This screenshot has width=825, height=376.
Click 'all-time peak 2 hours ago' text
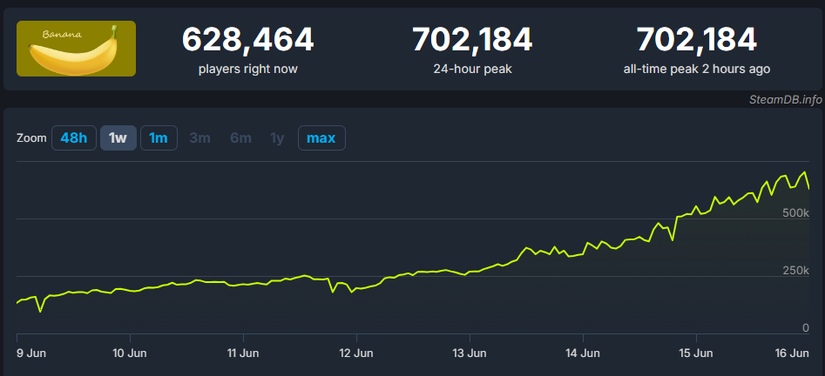point(697,69)
